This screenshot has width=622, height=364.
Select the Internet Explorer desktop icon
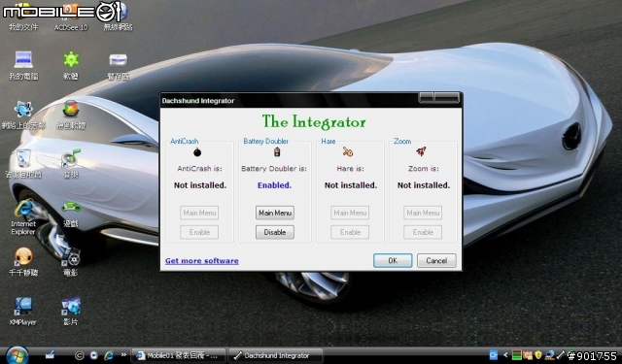tap(23, 217)
